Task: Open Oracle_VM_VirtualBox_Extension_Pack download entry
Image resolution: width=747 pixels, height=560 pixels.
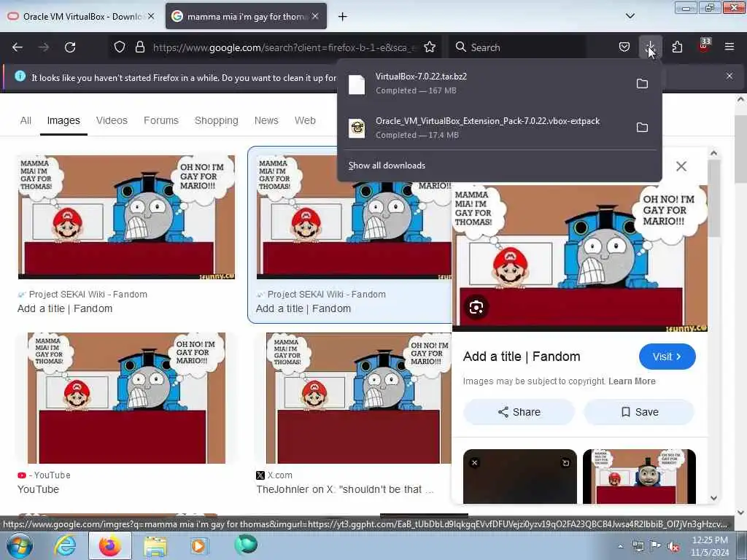Action: [x=486, y=128]
